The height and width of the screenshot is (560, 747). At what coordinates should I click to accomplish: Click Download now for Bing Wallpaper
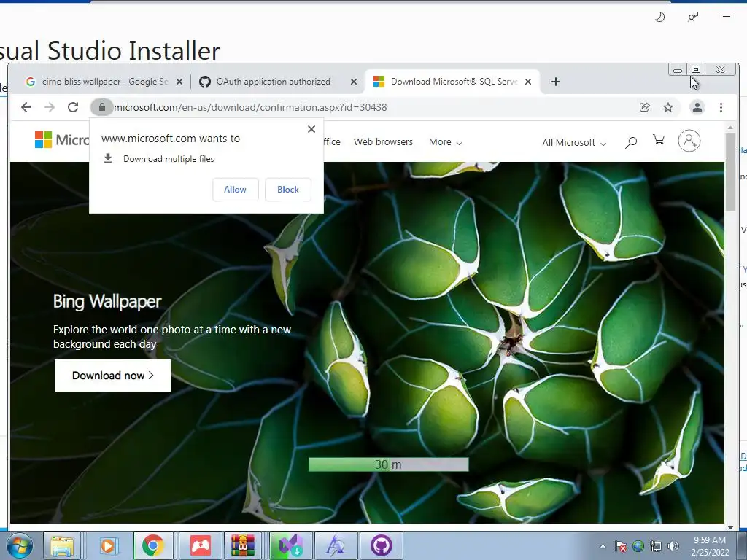point(112,376)
